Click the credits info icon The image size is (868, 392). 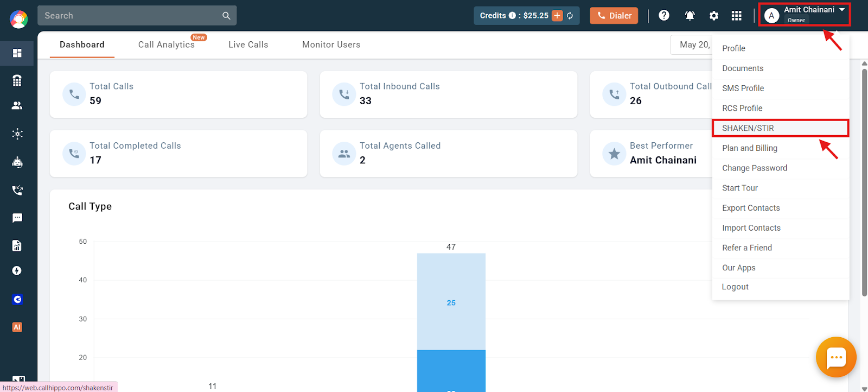[512, 16]
